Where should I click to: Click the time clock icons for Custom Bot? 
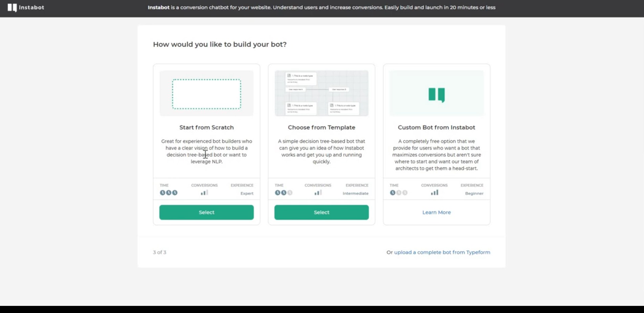point(399,193)
